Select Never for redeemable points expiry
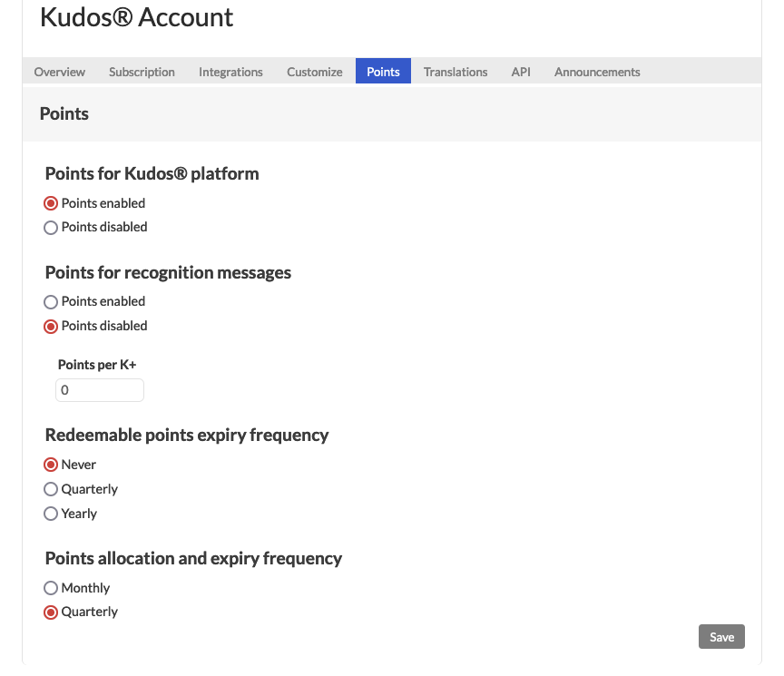This screenshot has width=784, height=676. (51, 465)
